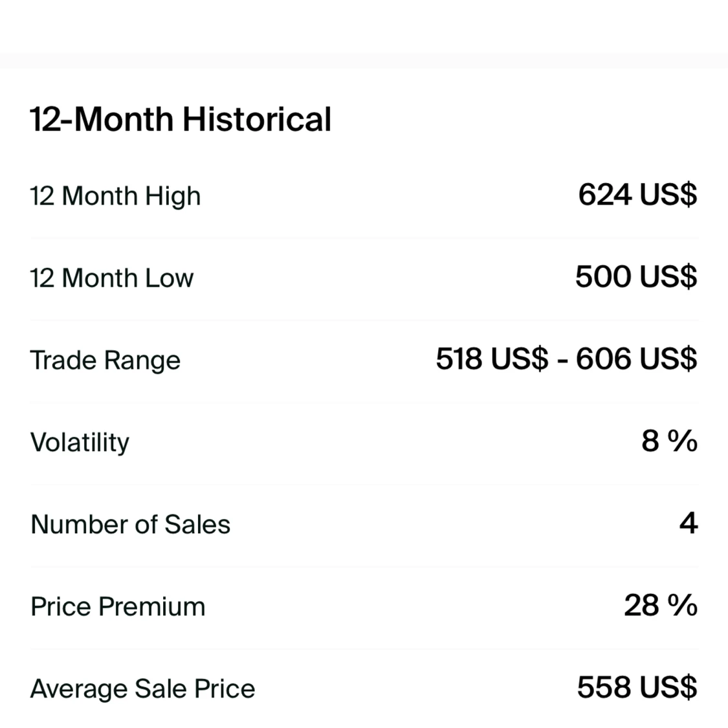This screenshot has width=728, height=728.
Task: Click the 558 US$ average price value
Action: click(637, 687)
